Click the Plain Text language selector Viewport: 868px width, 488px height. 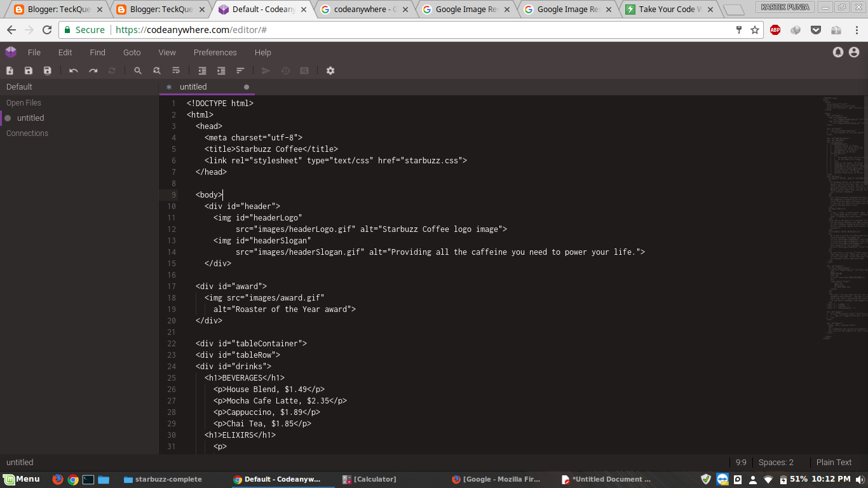[834, 462]
